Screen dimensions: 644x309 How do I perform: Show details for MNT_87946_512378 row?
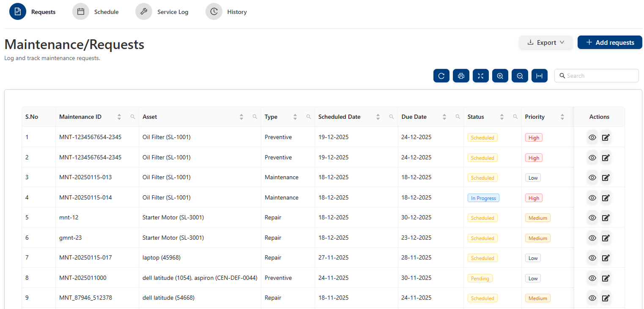[592, 298]
